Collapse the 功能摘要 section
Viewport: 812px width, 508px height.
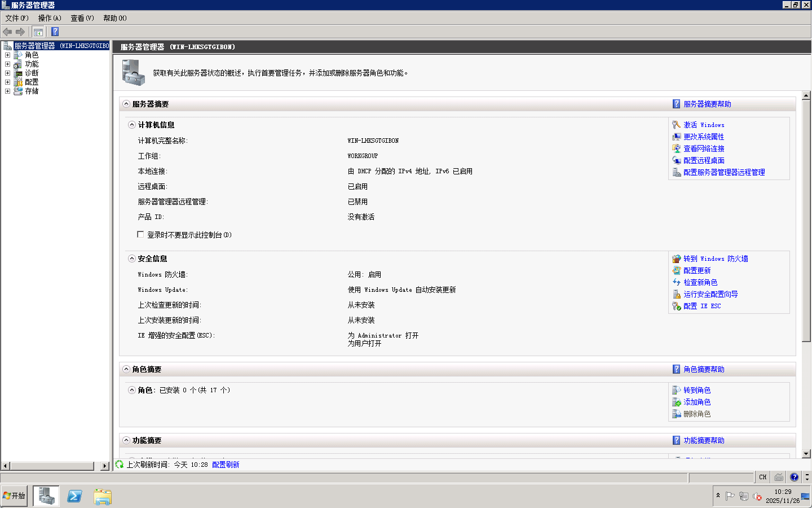point(126,440)
